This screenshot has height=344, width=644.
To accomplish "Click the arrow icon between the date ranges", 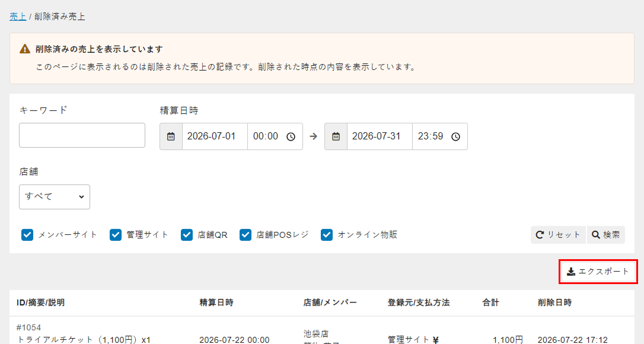I will click(x=313, y=136).
